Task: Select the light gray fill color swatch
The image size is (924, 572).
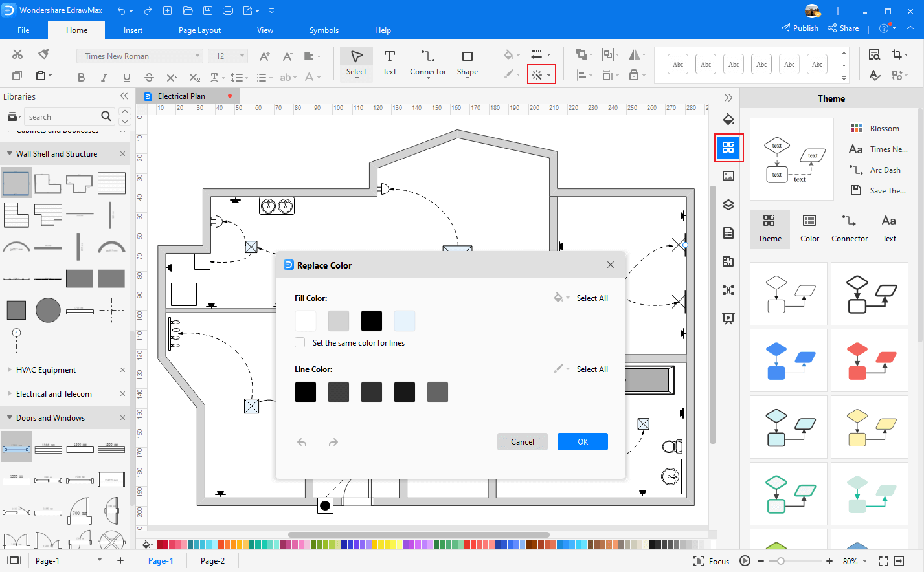Action: coord(339,320)
